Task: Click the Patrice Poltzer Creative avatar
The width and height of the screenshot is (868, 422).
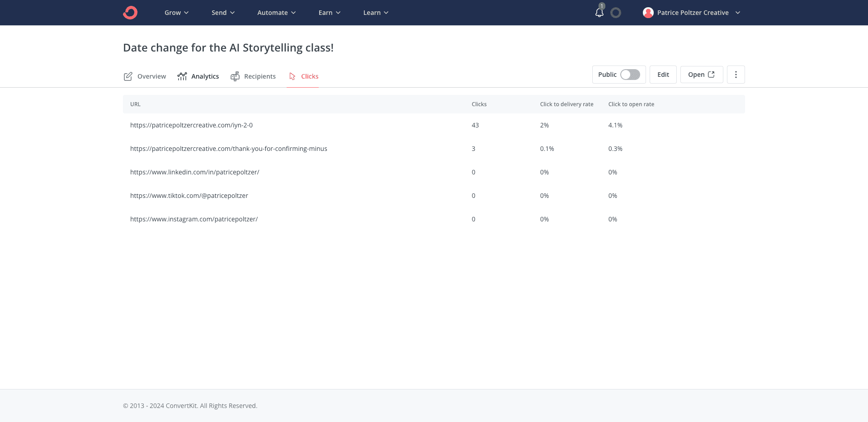Action: click(x=648, y=13)
